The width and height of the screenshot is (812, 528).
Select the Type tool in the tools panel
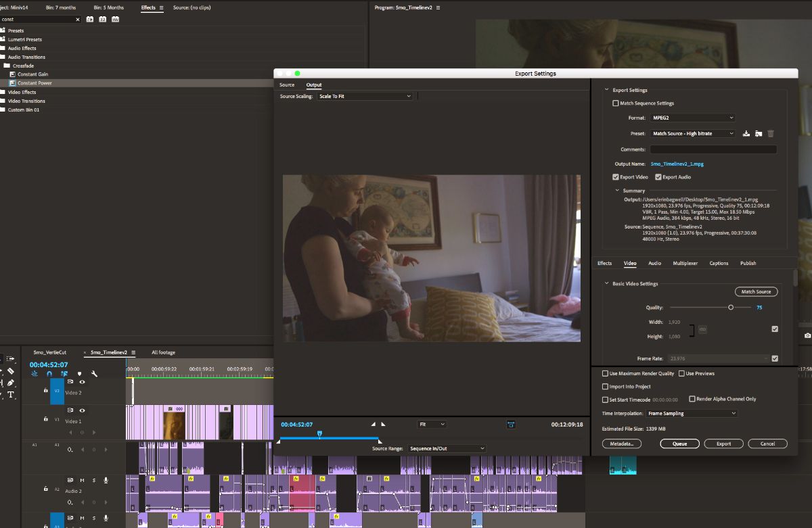[11, 394]
